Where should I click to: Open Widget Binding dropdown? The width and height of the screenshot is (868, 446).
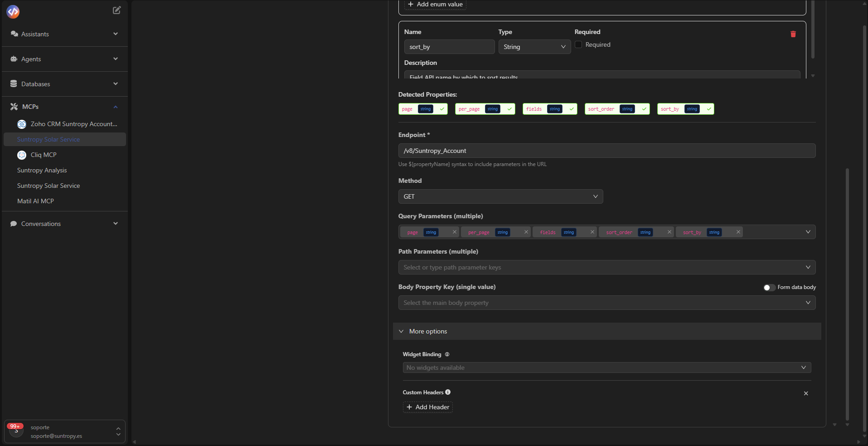click(x=607, y=368)
